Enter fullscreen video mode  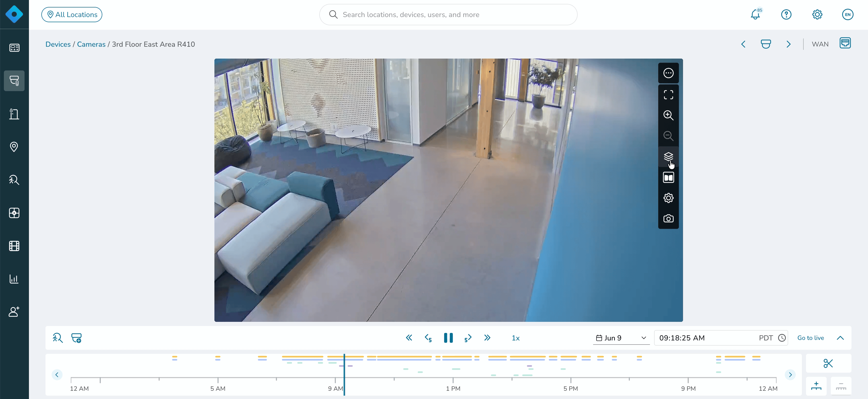tap(669, 95)
